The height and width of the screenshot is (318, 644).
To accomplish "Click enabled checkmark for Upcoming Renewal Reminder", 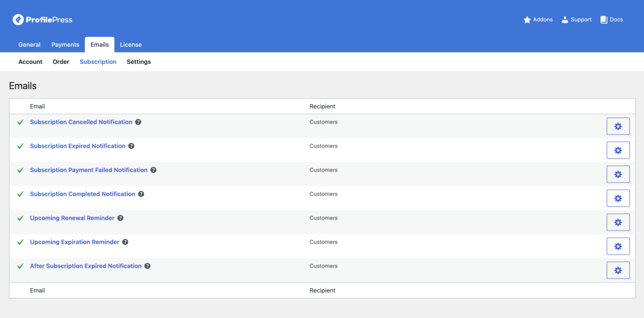I will point(20,218).
